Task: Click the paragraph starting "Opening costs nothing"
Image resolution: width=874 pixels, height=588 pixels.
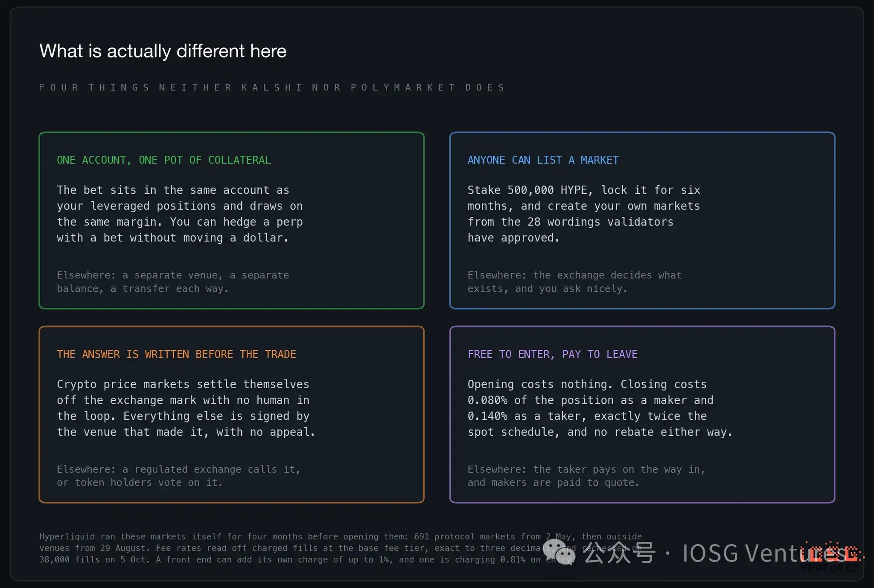Action: tap(600, 408)
